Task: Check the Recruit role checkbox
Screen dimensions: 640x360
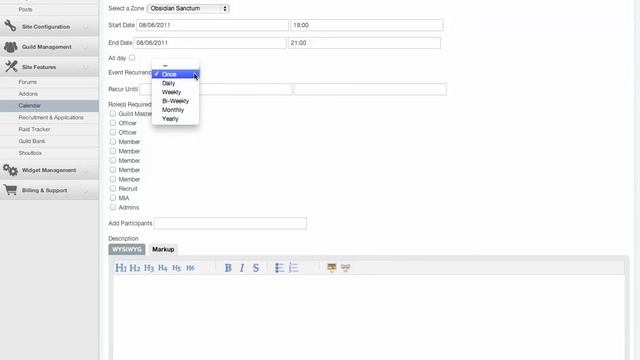Action: coord(113,189)
